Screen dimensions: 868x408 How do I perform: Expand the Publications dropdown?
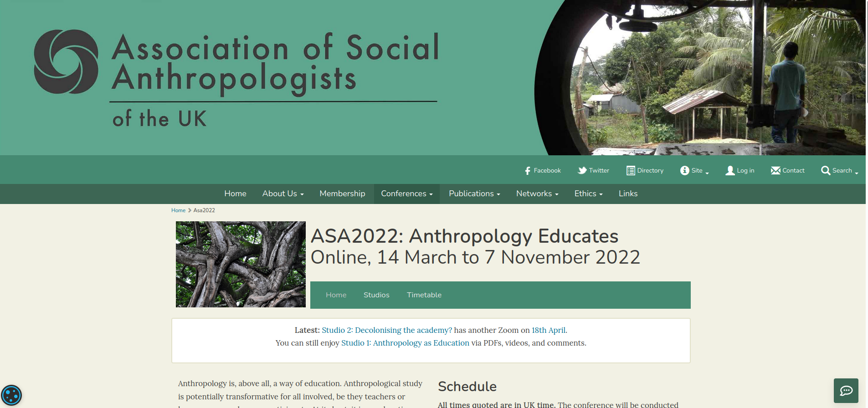click(473, 194)
